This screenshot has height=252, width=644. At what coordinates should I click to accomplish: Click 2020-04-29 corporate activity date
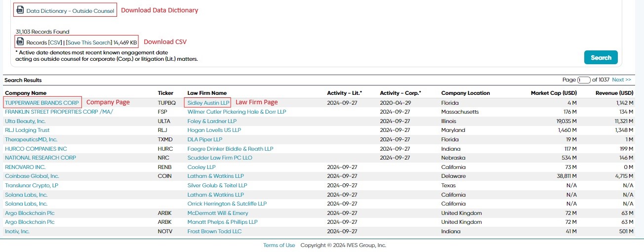coord(395,103)
